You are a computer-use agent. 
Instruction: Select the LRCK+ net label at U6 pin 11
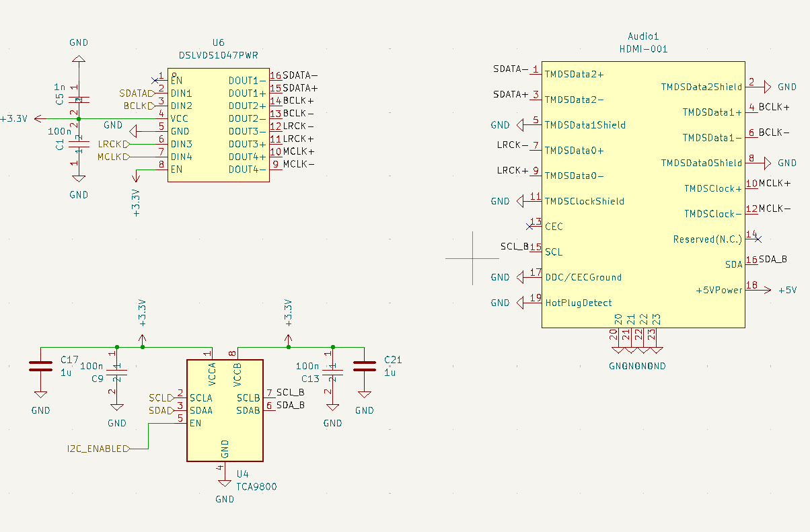coord(298,139)
